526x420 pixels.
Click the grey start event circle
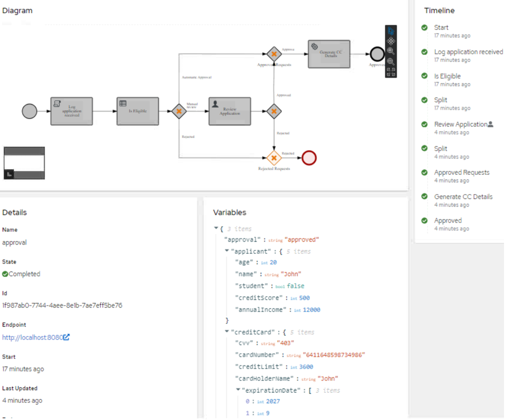point(30,111)
